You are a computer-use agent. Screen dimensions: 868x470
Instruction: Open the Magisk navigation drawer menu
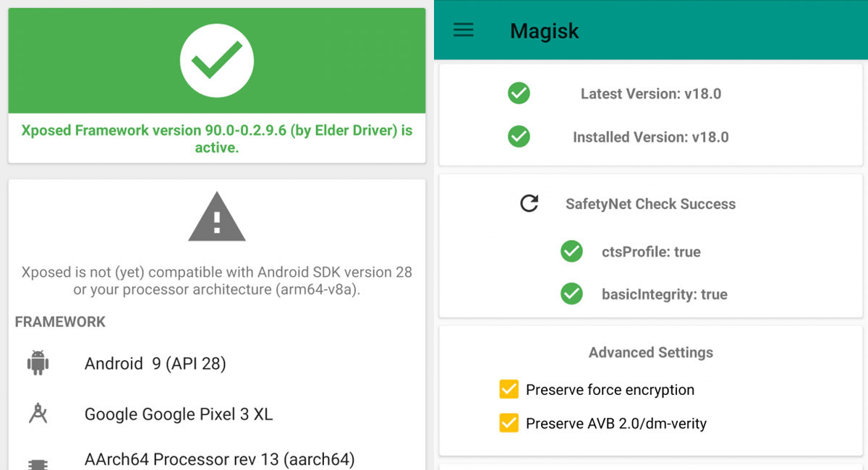pyautogui.click(x=463, y=30)
